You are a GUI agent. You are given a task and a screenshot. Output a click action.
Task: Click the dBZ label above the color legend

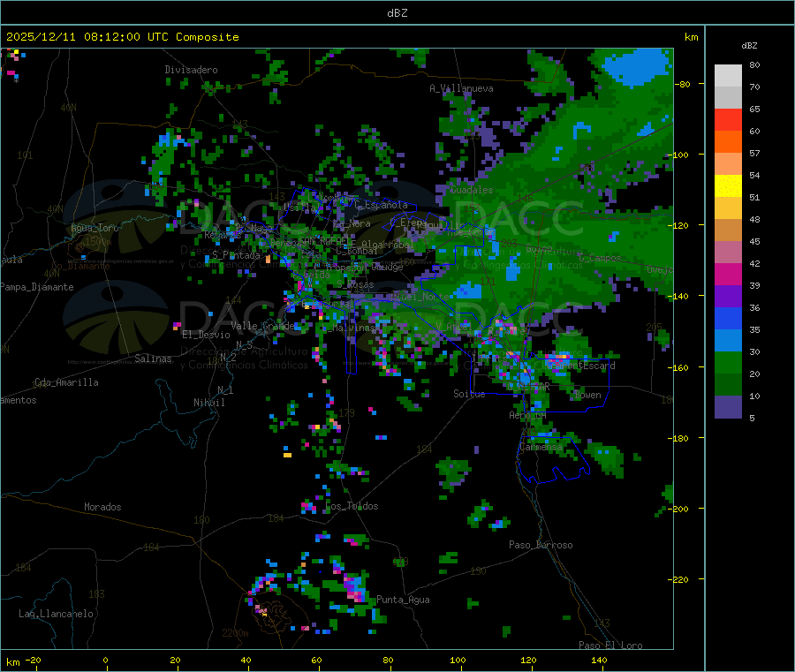click(x=749, y=46)
